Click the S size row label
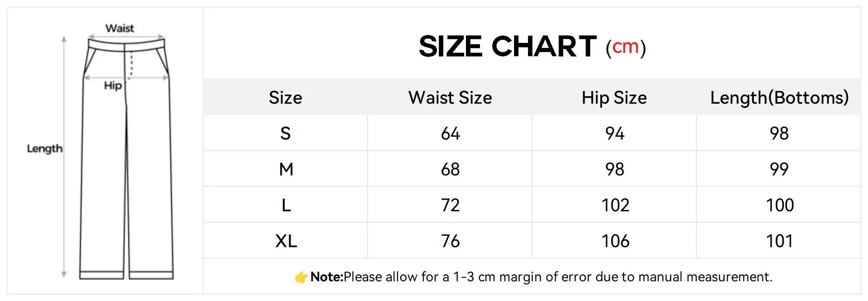The image size is (868, 301). coord(285,133)
